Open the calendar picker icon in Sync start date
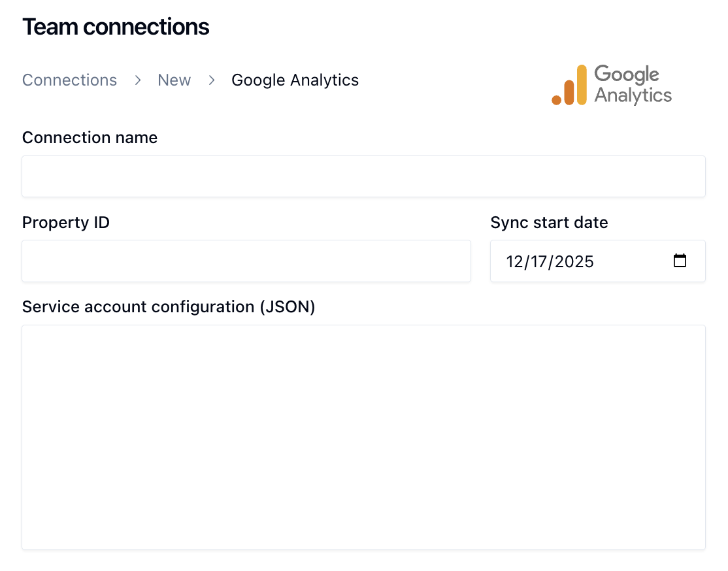Screen dimensions: 728x571 coord(680,261)
